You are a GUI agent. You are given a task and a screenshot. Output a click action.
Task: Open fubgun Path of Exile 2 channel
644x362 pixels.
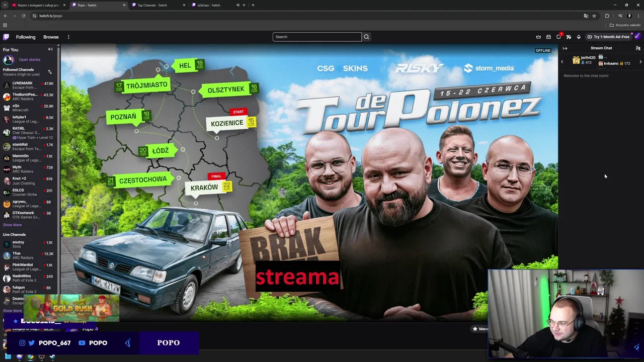(29, 290)
